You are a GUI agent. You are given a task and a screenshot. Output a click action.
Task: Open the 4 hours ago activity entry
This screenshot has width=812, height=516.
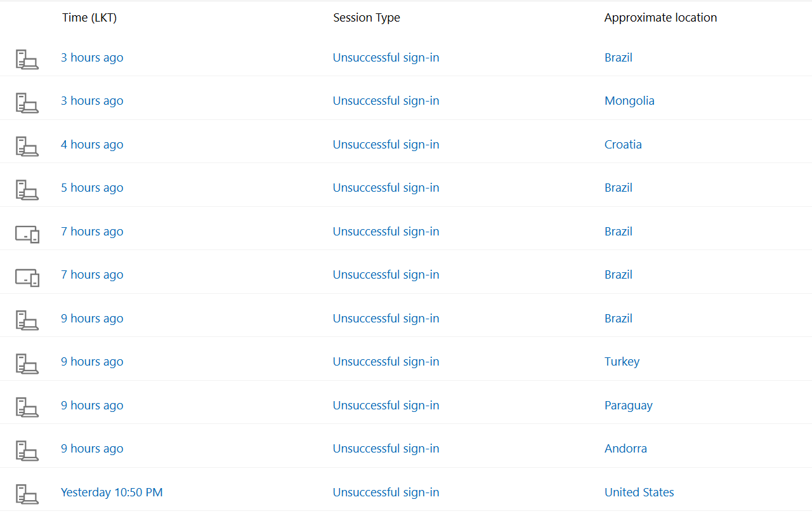coord(92,144)
